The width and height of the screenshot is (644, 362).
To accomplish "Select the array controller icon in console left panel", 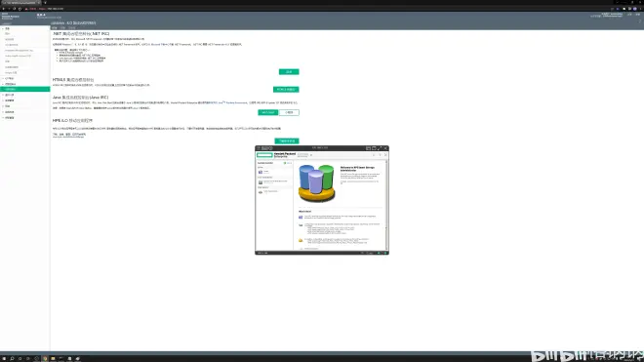I will click(x=261, y=182).
